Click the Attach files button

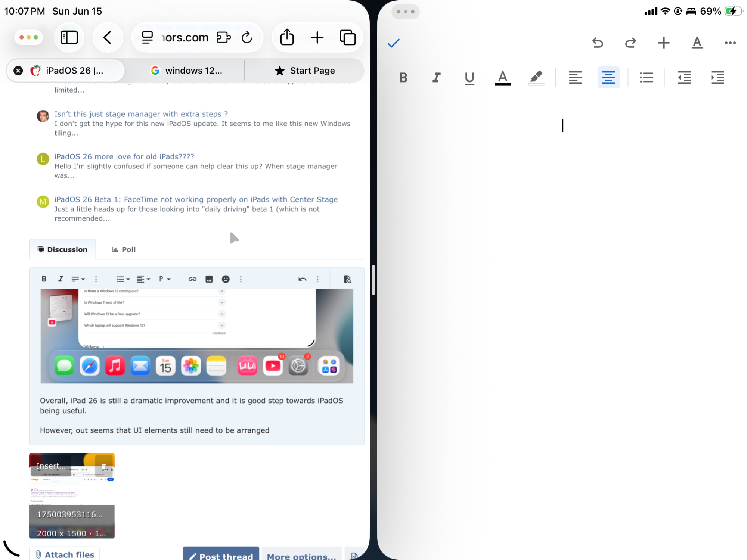65,554
